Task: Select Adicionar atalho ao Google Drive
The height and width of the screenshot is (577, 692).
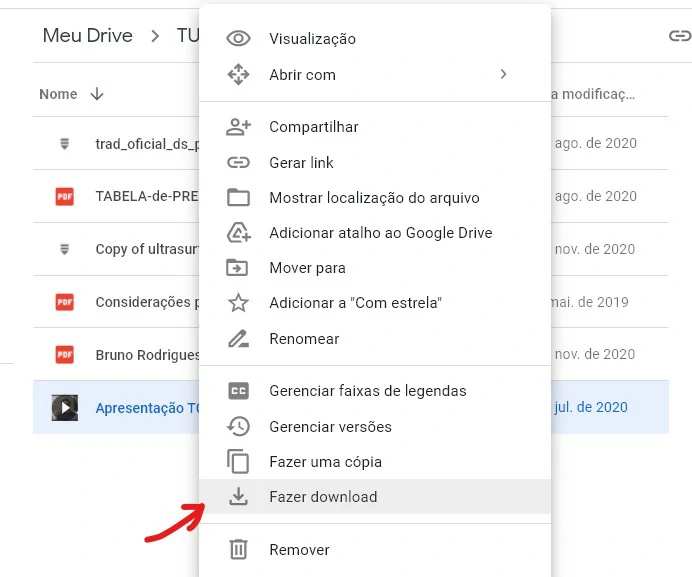Action: pyautogui.click(x=375, y=233)
